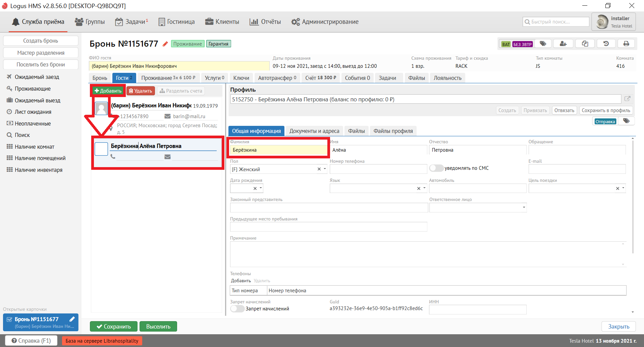Click the tags icon beside БЕЗ ЗВТР
Screen dimensions: 644x347
tap(543, 44)
